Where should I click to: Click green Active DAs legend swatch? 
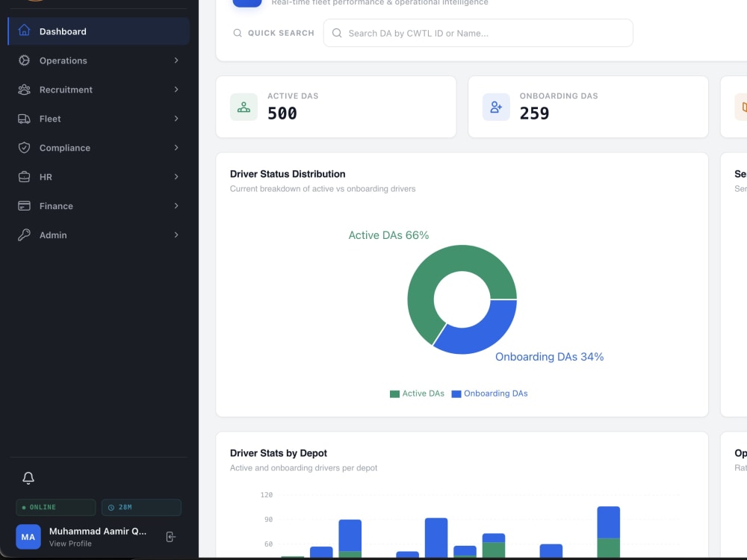(394, 393)
